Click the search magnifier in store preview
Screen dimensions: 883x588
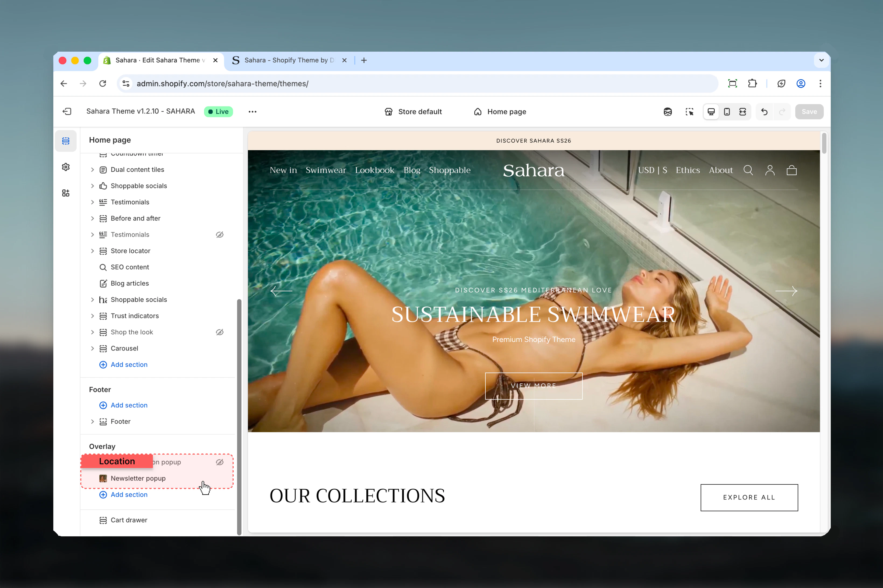[x=748, y=170]
